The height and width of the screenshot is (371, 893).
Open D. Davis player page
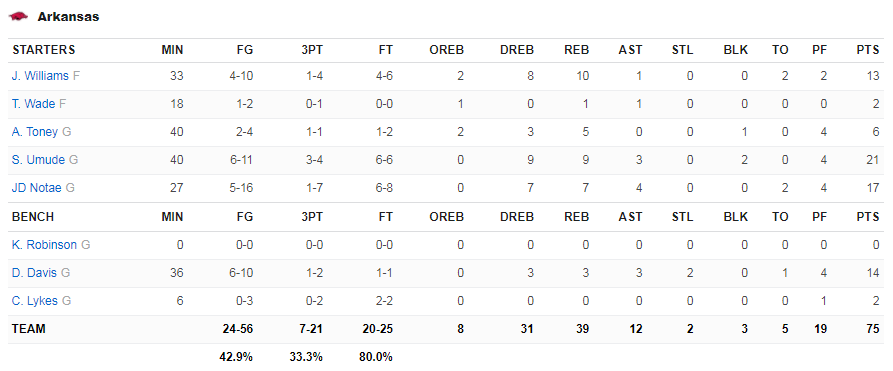coord(34,273)
